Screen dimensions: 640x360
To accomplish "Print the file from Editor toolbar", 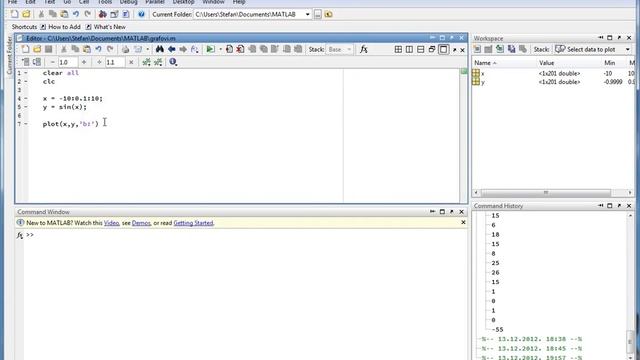I will tap(125, 49).
